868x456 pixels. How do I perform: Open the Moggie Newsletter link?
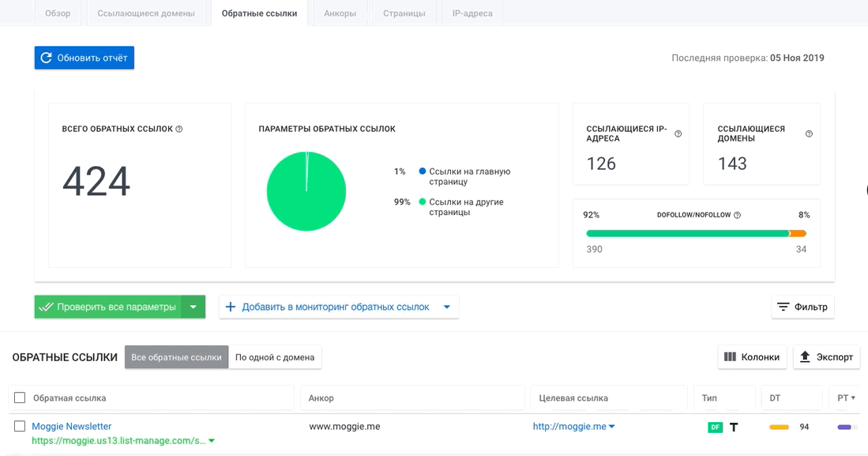(x=71, y=426)
